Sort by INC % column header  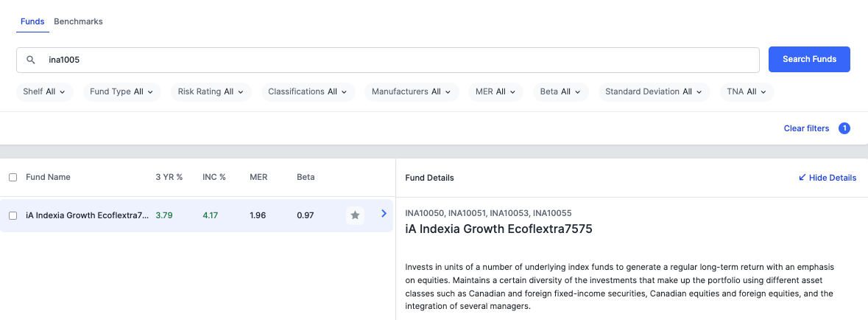(x=214, y=178)
